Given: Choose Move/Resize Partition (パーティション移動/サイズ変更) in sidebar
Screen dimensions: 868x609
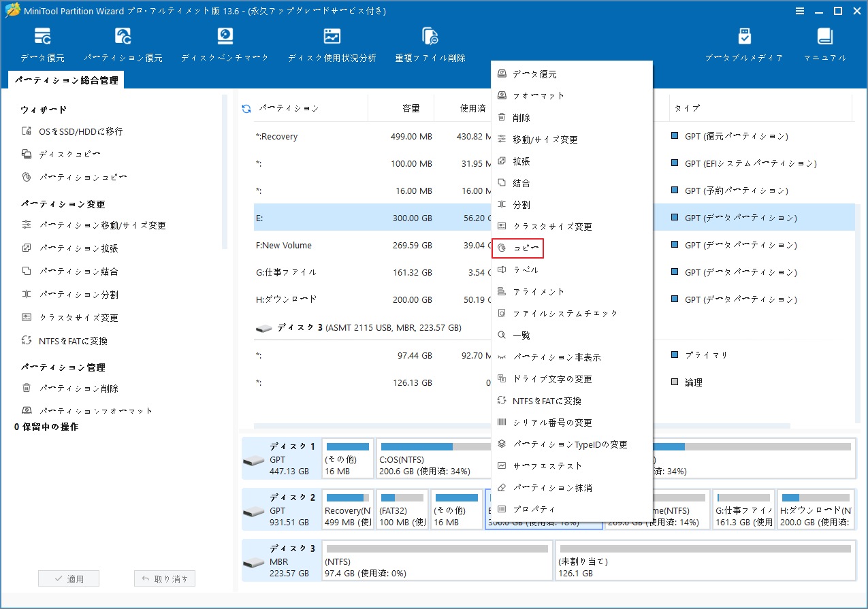Looking at the screenshot, I should 93,225.
